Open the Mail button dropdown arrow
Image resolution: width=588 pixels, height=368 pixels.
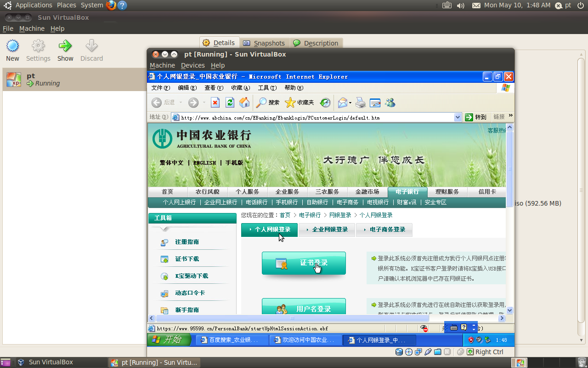351,103
